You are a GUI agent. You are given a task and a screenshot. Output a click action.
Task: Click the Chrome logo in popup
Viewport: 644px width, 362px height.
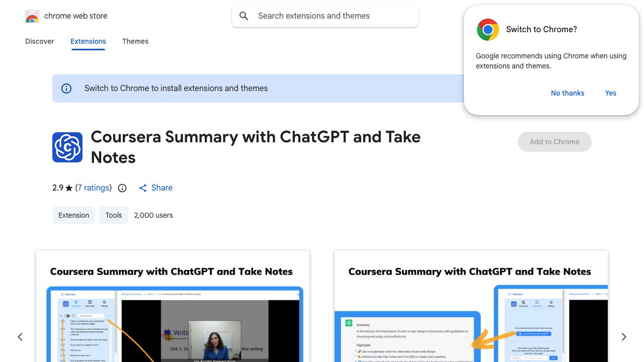coord(488,30)
